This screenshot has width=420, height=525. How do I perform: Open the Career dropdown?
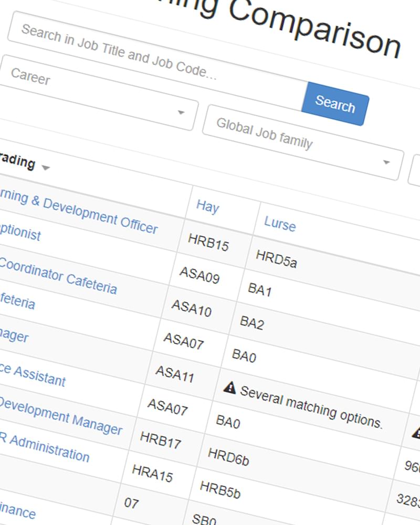click(97, 92)
